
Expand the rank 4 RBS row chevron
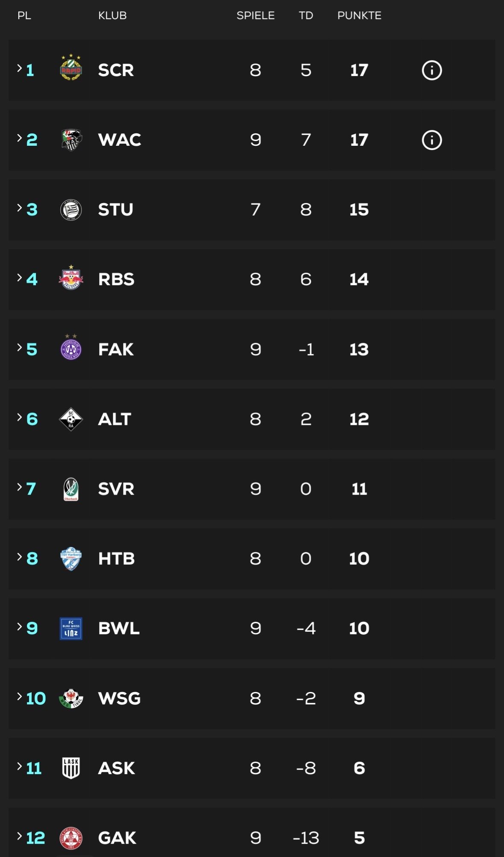click(x=20, y=277)
